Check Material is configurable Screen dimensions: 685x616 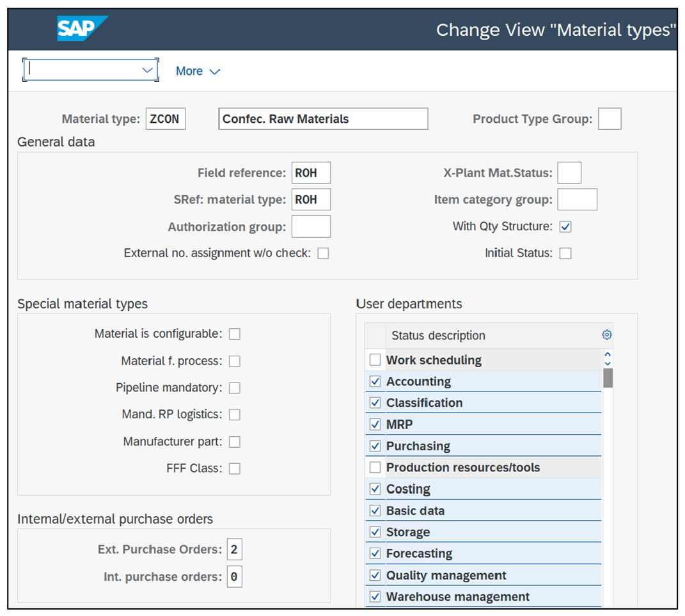[x=234, y=333]
